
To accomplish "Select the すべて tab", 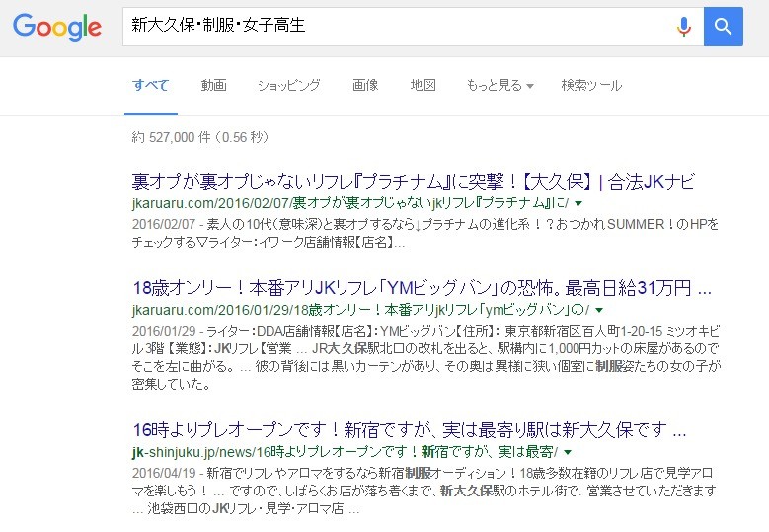I will click(151, 85).
